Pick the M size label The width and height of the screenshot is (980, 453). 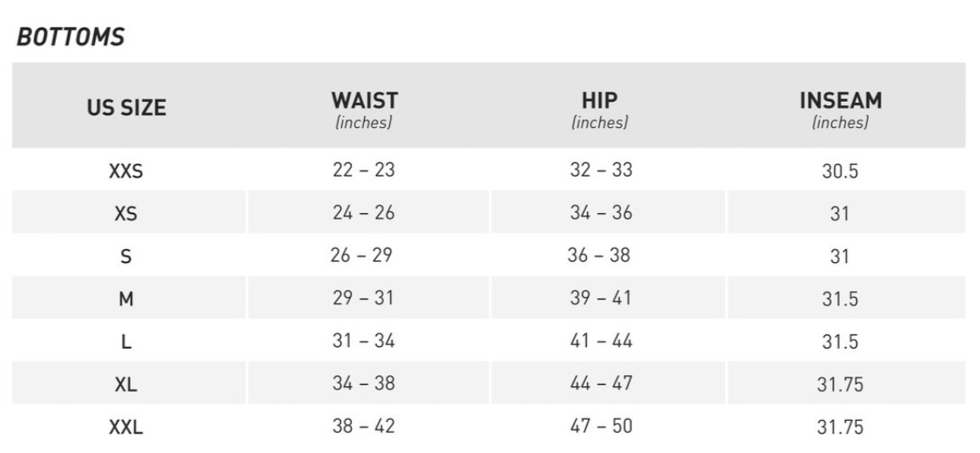pyautogui.click(x=126, y=299)
